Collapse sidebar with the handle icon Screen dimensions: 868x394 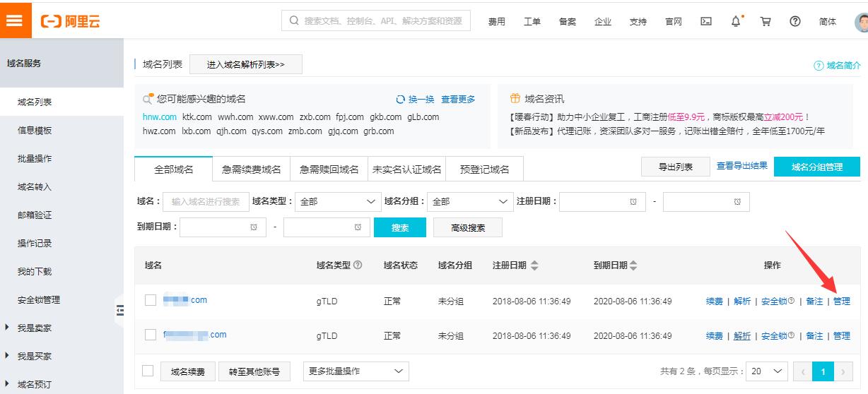[x=119, y=310]
